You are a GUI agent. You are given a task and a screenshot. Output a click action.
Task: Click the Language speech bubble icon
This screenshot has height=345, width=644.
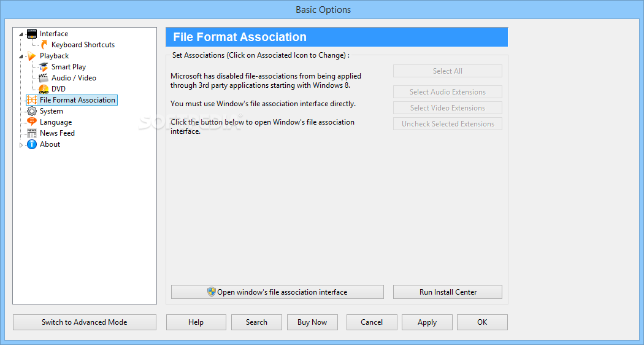point(32,122)
